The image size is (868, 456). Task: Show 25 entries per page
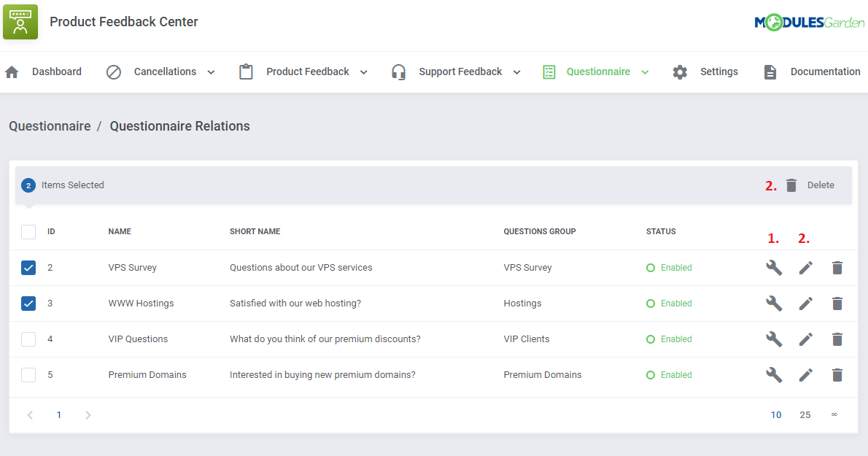point(805,415)
